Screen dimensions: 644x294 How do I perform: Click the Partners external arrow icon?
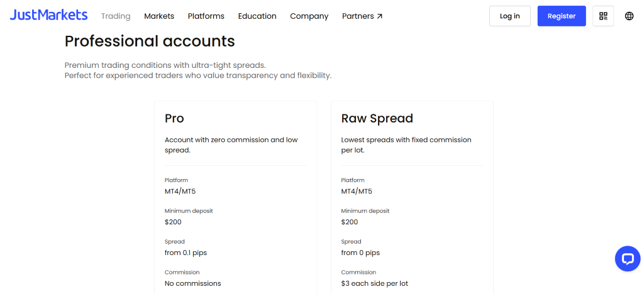(379, 16)
